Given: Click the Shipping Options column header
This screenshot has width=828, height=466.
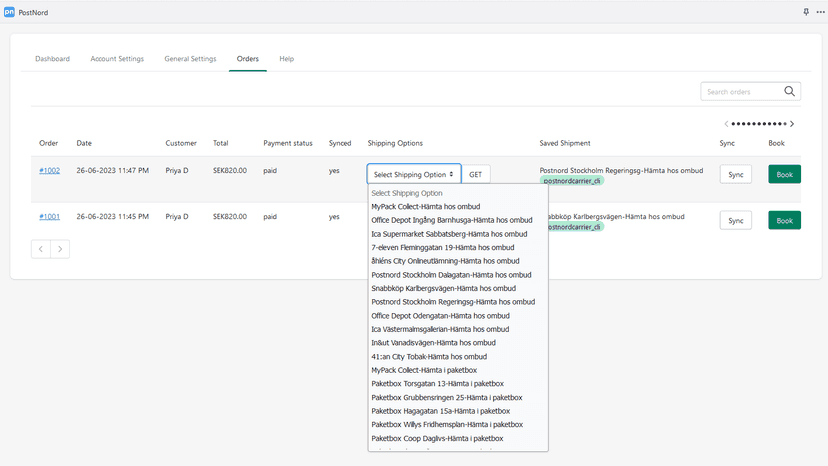Looking at the screenshot, I should (x=395, y=143).
